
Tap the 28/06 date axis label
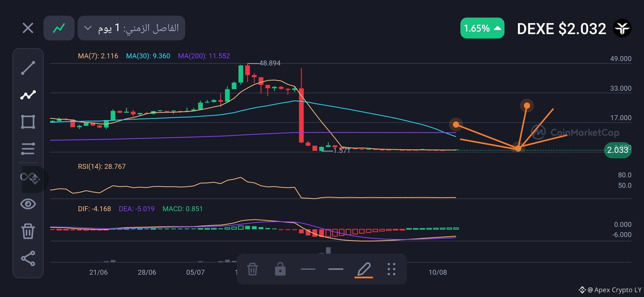pos(147,272)
